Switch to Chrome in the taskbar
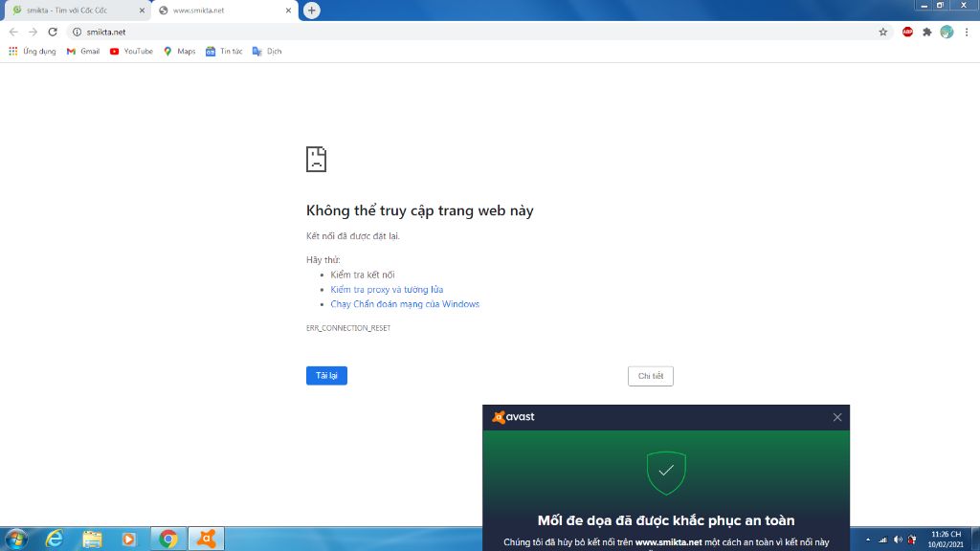The image size is (980, 551). pos(168,539)
